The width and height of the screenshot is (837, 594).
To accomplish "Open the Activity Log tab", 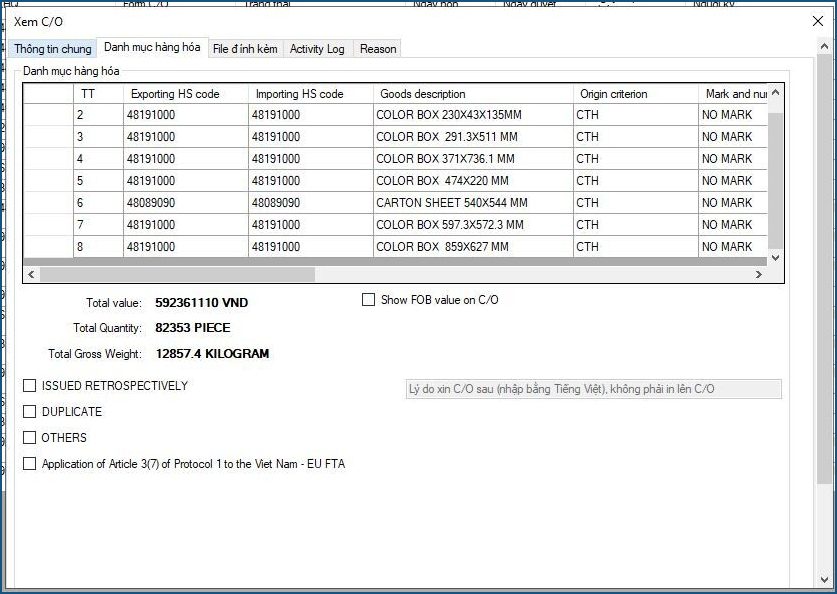I will coord(317,49).
